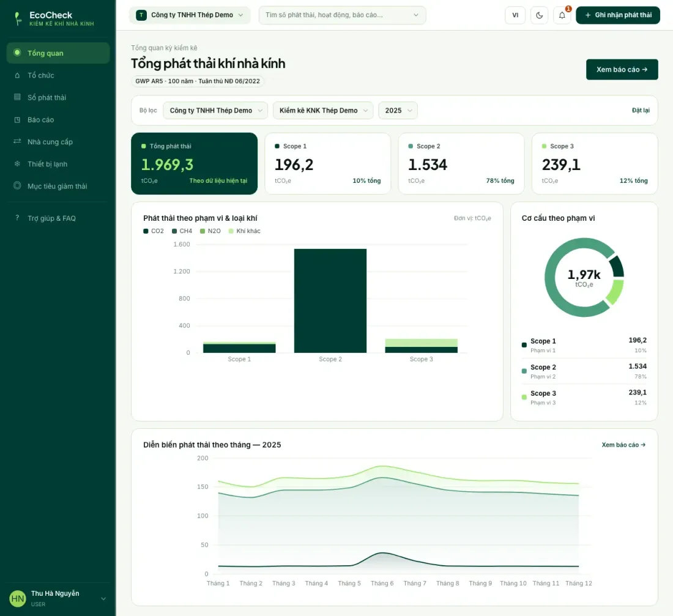Open Mục tiêu giảm thải menu item
673x616 pixels.
[58, 186]
